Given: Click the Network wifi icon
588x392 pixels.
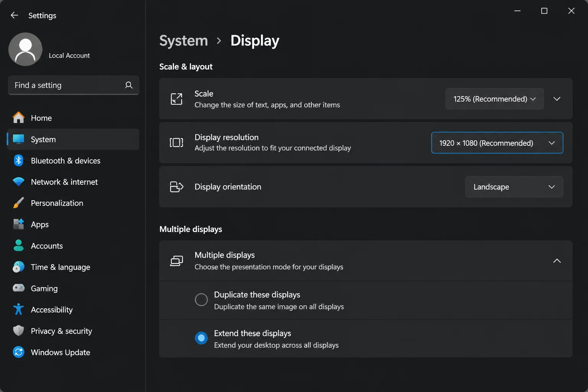Looking at the screenshot, I should (18, 182).
